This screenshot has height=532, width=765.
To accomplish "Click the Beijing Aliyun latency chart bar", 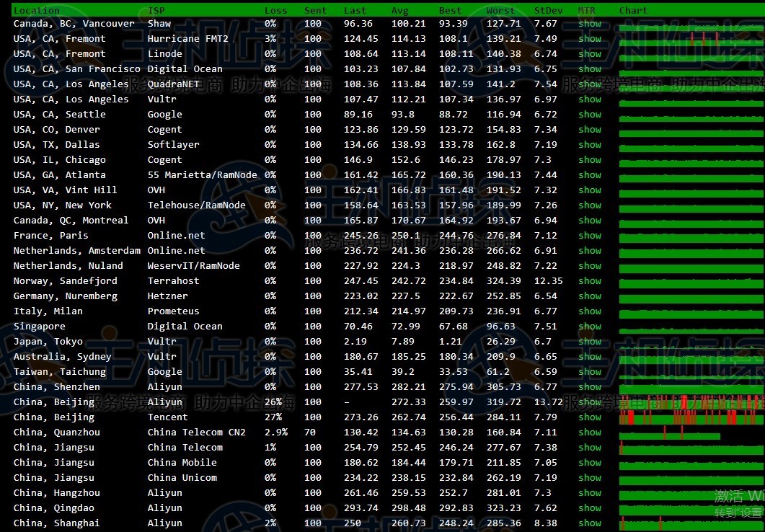I will pyautogui.click(x=691, y=402).
